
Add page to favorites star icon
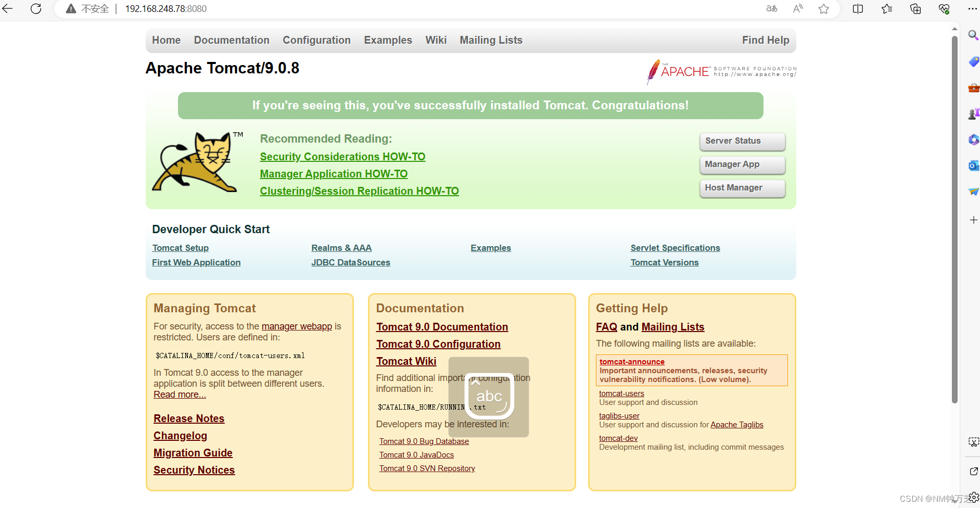pyautogui.click(x=823, y=9)
